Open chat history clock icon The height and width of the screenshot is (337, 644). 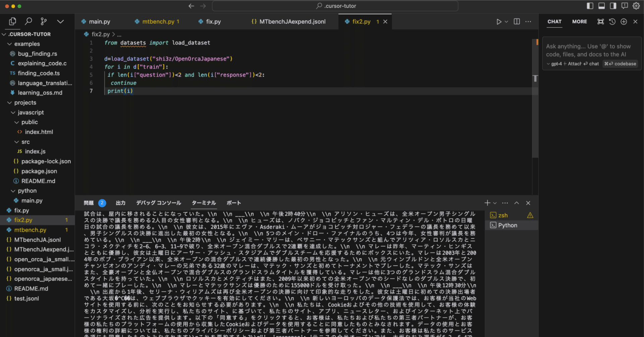click(x=612, y=21)
